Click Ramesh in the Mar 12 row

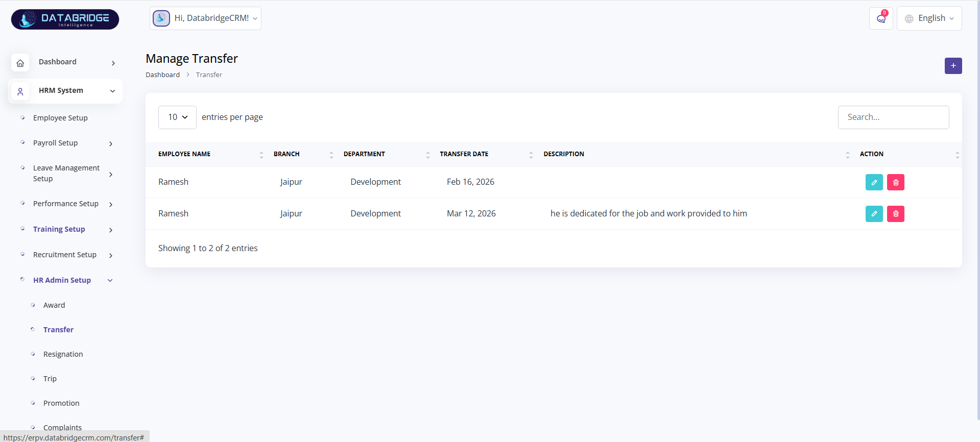coord(173,214)
